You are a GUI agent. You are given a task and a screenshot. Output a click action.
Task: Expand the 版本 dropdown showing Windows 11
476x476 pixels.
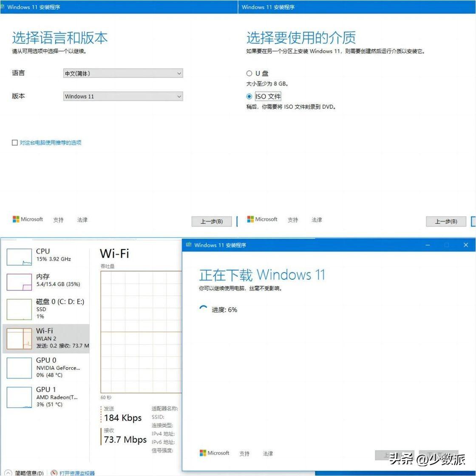click(123, 96)
